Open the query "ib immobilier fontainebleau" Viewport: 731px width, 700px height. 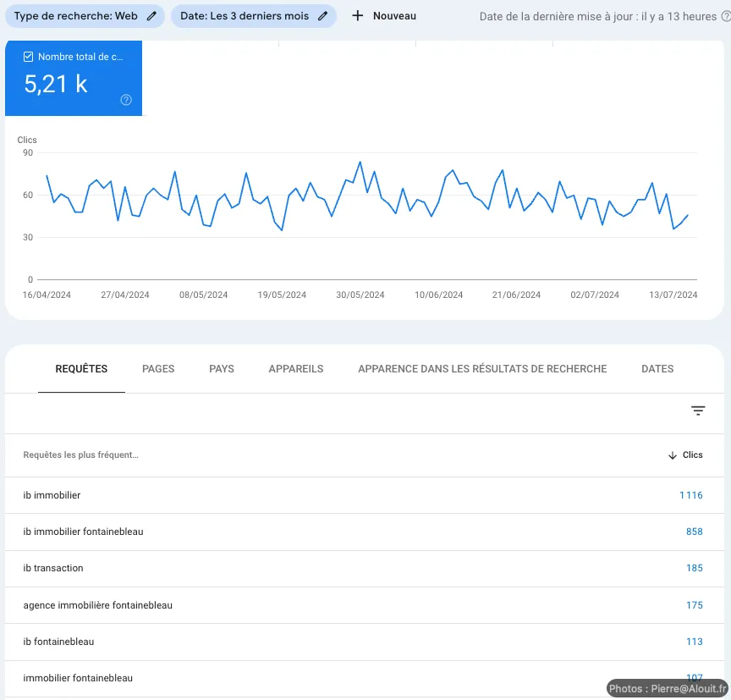(x=83, y=532)
